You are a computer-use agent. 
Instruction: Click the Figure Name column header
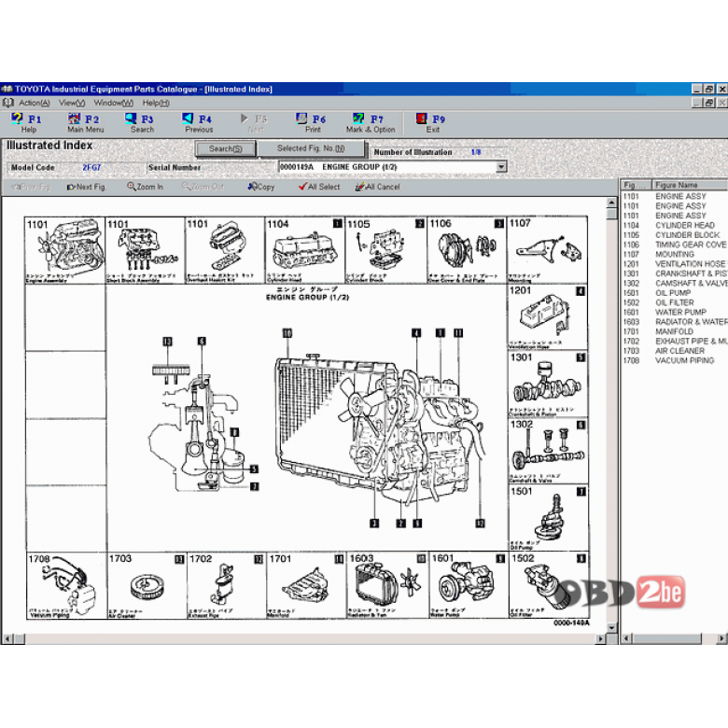690,185
